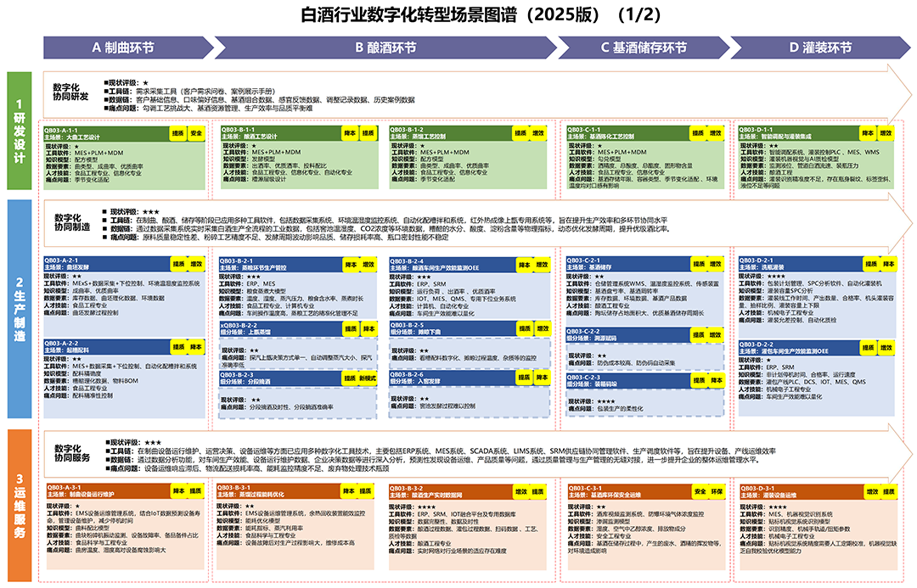Open the 洗瓶灌装 card header QB03-D-2-1

pyautogui.click(x=798, y=264)
